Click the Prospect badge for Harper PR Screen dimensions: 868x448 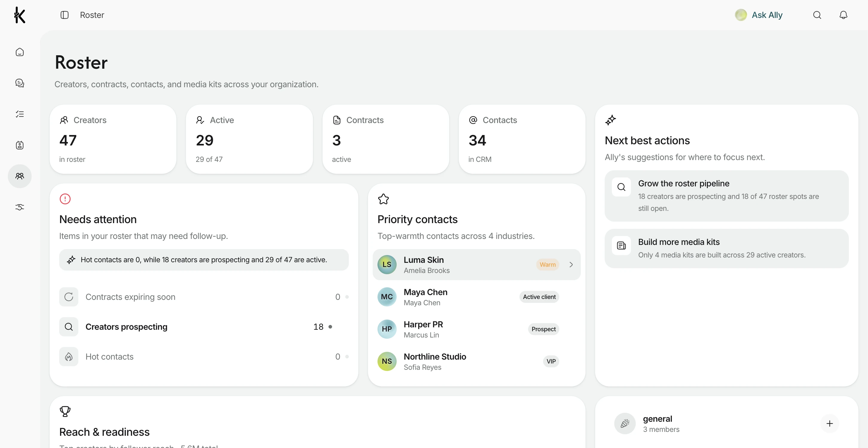pyautogui.click(x=543, y=329)
